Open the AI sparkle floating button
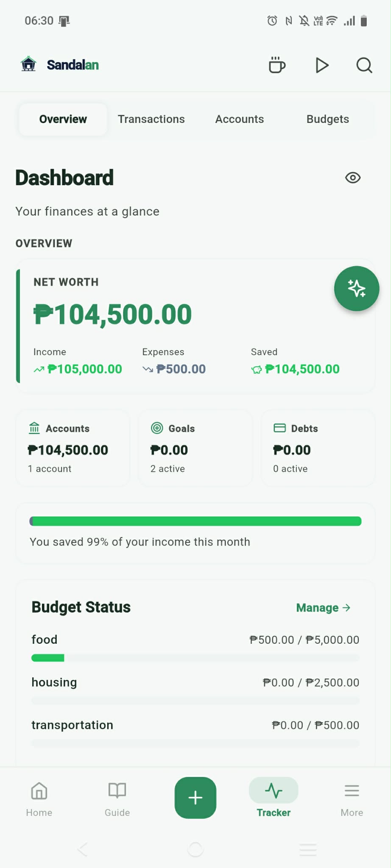The width and height of the screenshot is (391, 868). 356,289
